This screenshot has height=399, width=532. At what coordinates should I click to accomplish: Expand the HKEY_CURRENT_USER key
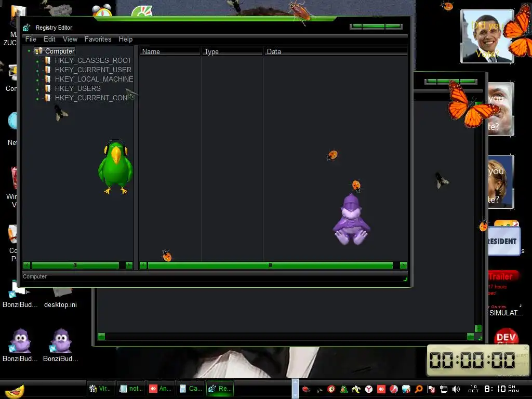[37, 71]
